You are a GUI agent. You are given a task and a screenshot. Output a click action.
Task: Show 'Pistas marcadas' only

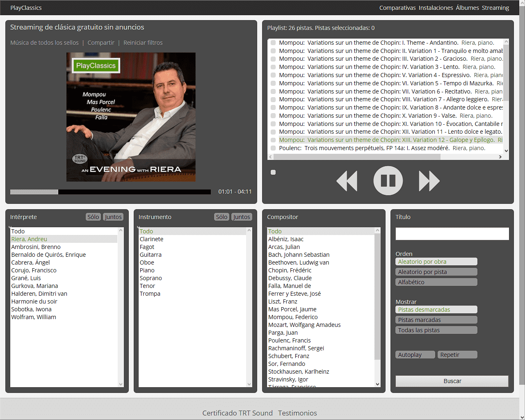pos(436,320)
